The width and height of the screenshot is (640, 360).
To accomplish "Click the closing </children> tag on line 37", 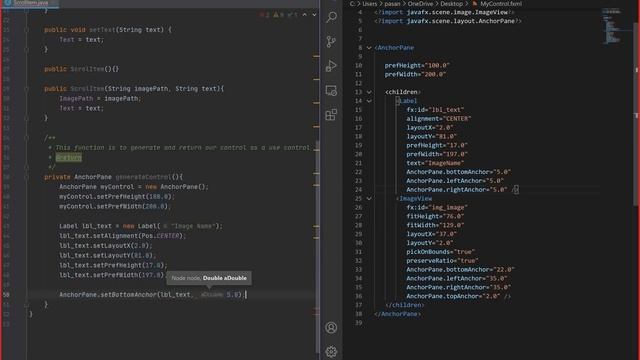I will pos(404,305).
